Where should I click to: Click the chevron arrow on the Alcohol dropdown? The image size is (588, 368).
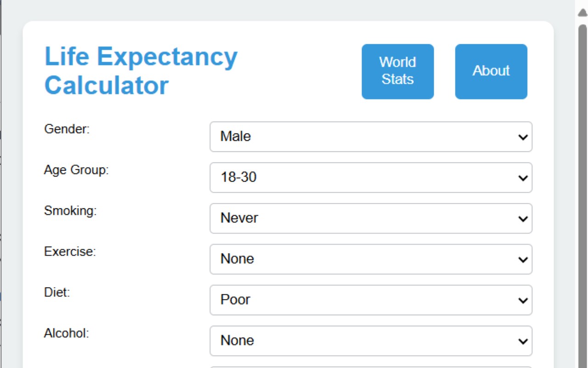pos(522,341)
